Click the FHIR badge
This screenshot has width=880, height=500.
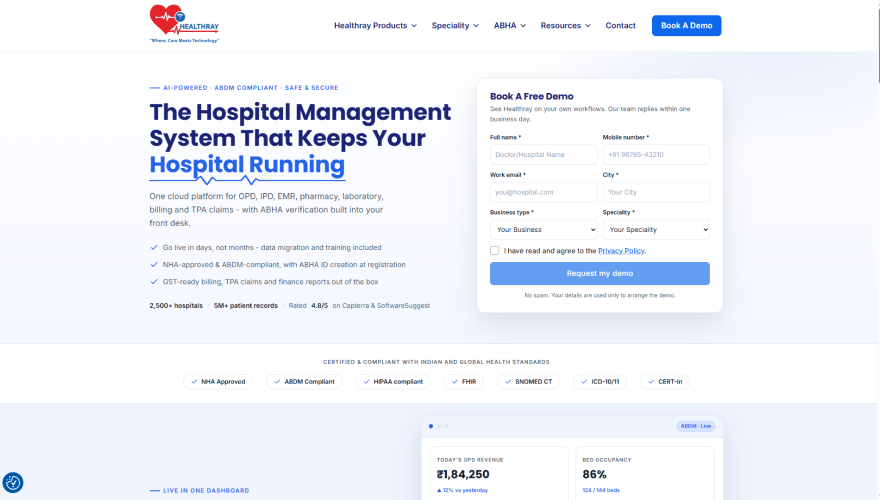pos(464,382)
